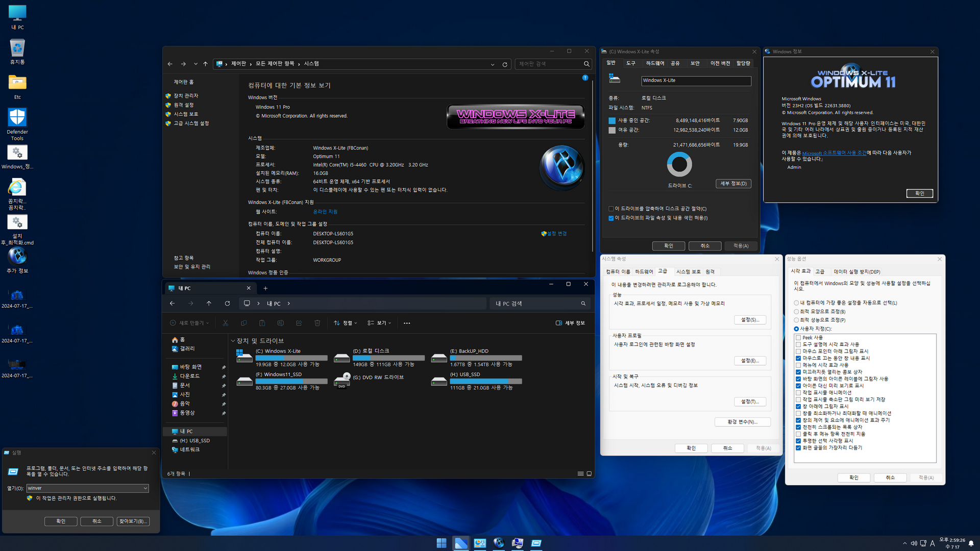The image size is (980, 551).
Task: Check the drive compression option checkbox
Action: (x=611, y=209)
